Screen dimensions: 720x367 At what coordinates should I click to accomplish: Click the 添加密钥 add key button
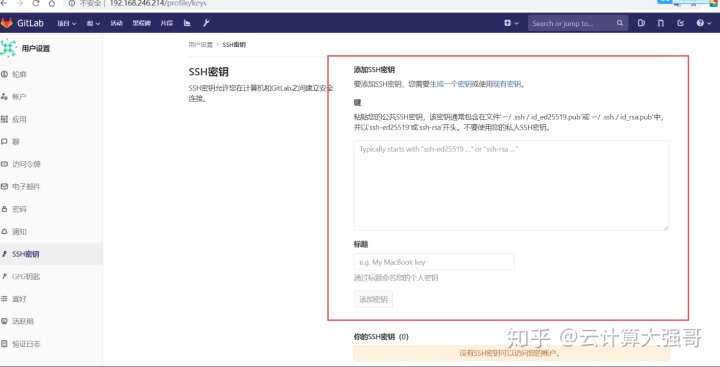coord(373,299)
